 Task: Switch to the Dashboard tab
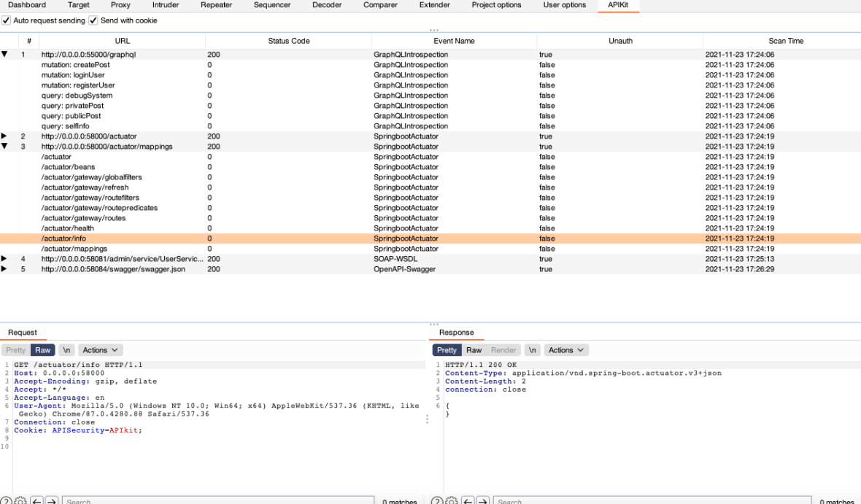[27, 5]
